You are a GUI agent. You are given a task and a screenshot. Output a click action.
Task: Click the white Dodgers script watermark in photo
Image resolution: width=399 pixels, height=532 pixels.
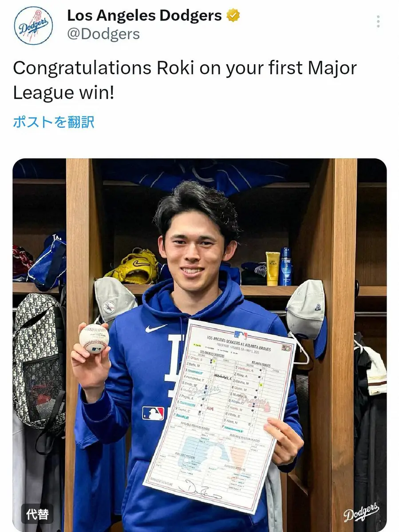pyautogui.click(x=361, y=512)
